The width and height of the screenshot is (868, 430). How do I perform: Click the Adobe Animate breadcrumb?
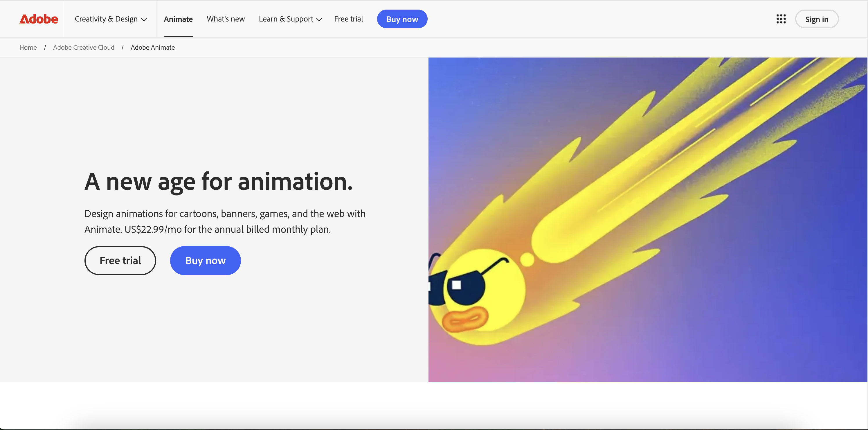click(153, 48)
